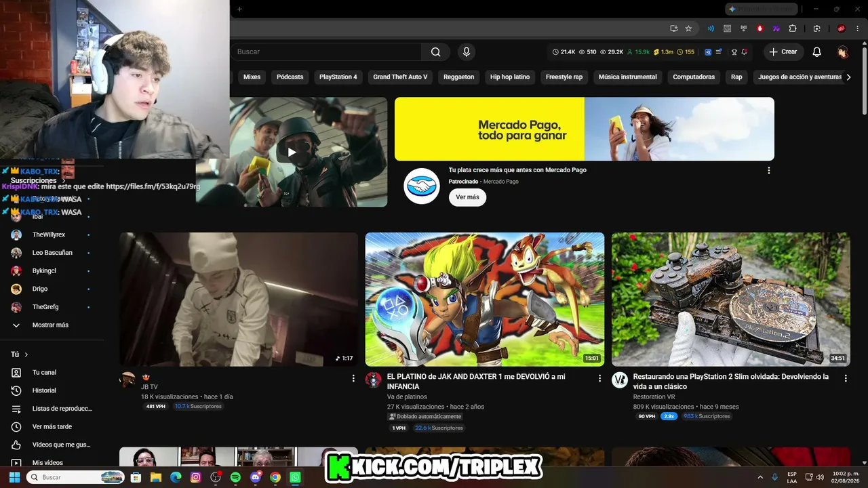Click the Mercado Pago yellow banner ad
Screen dimensions: 868x488
coord(585,129)
